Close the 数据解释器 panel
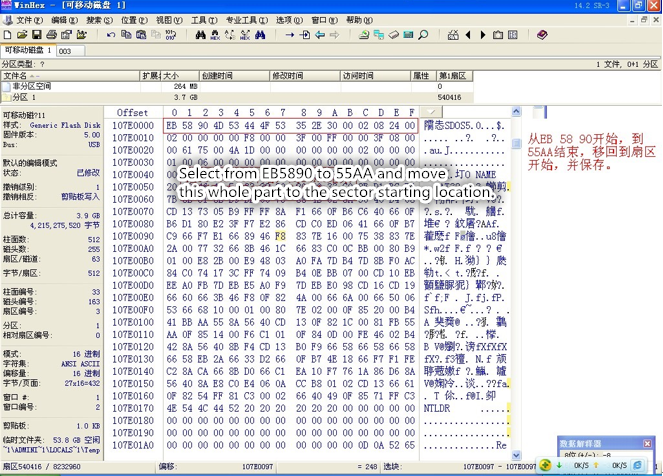 [648, 443]
